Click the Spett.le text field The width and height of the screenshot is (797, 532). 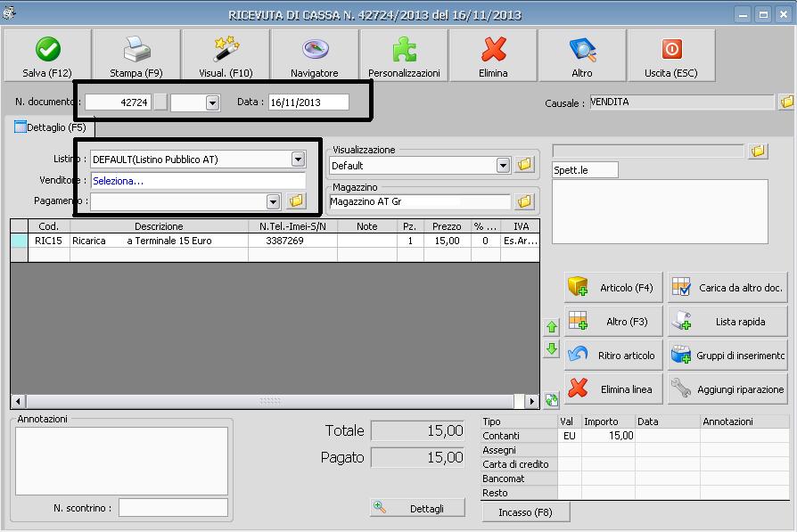tap(585, 169)
